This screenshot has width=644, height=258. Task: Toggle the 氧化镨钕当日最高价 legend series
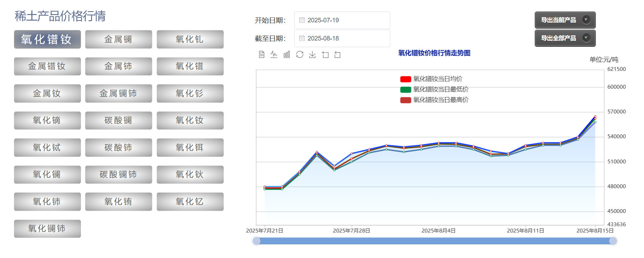(x=434, y=100)
